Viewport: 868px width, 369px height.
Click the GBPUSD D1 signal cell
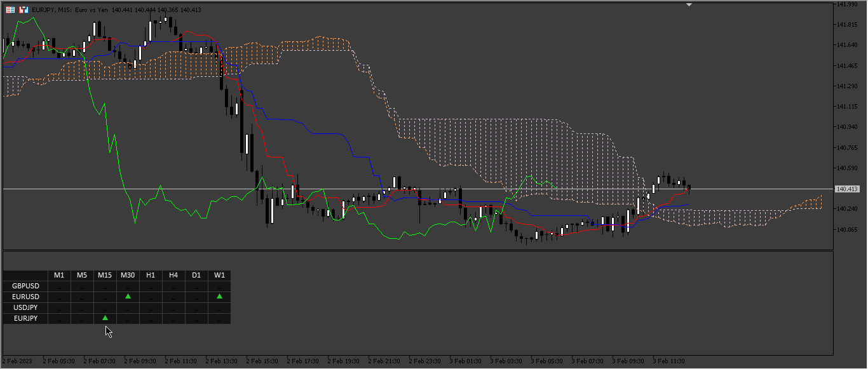tap(196, 286)
